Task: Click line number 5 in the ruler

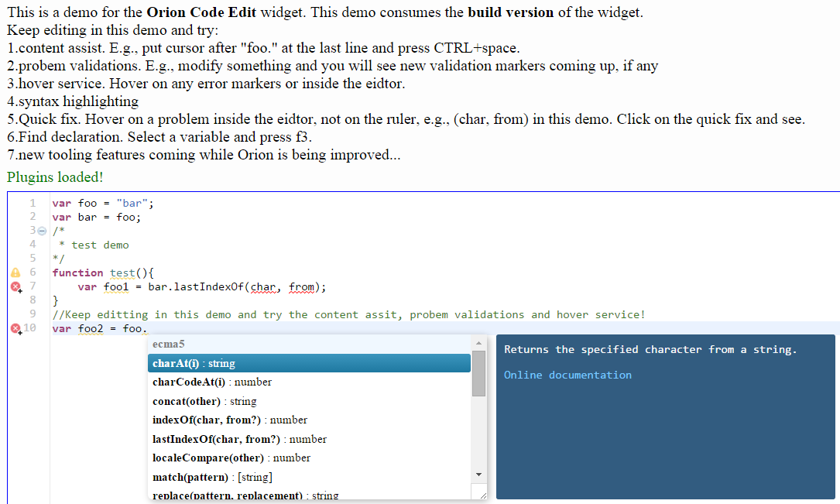Action: 33,258
